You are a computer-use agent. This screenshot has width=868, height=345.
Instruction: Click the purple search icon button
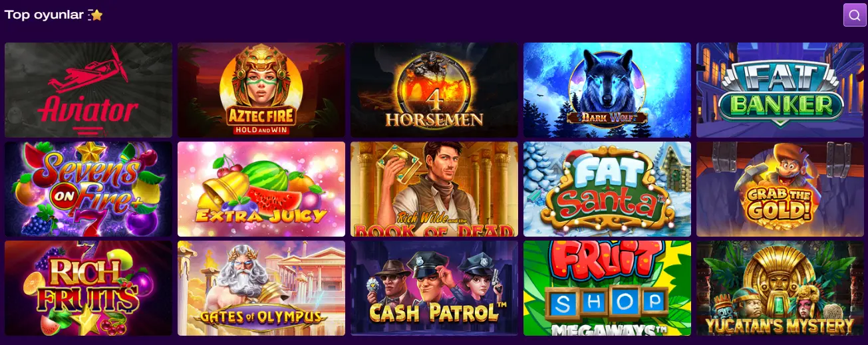coord(855,15)
